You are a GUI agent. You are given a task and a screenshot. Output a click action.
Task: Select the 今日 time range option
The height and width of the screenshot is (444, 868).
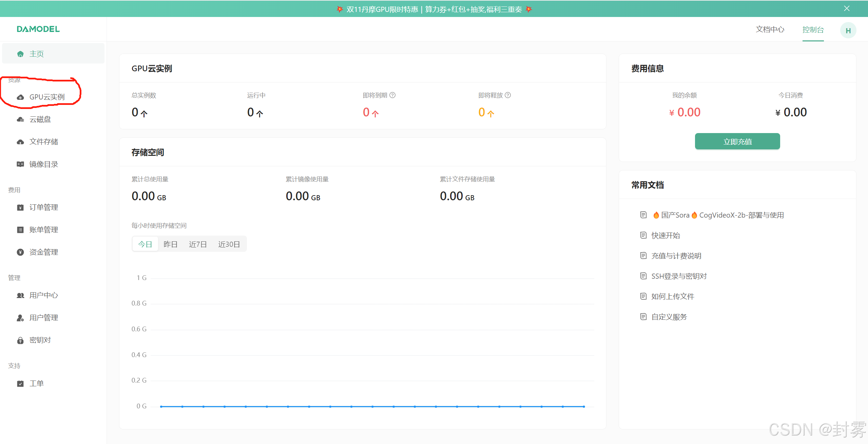[145, 244]
